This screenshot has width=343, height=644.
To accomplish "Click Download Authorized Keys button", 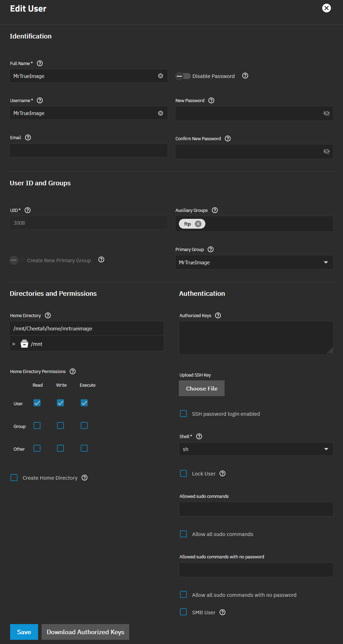I will click(x=85, y=632).
